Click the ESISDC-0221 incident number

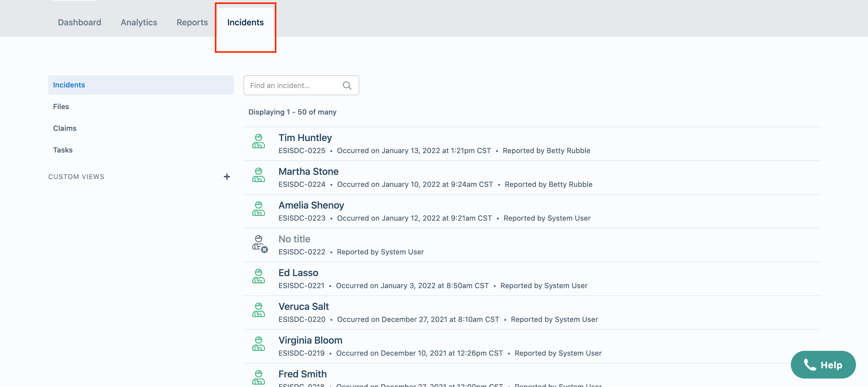tap(301, 285)
